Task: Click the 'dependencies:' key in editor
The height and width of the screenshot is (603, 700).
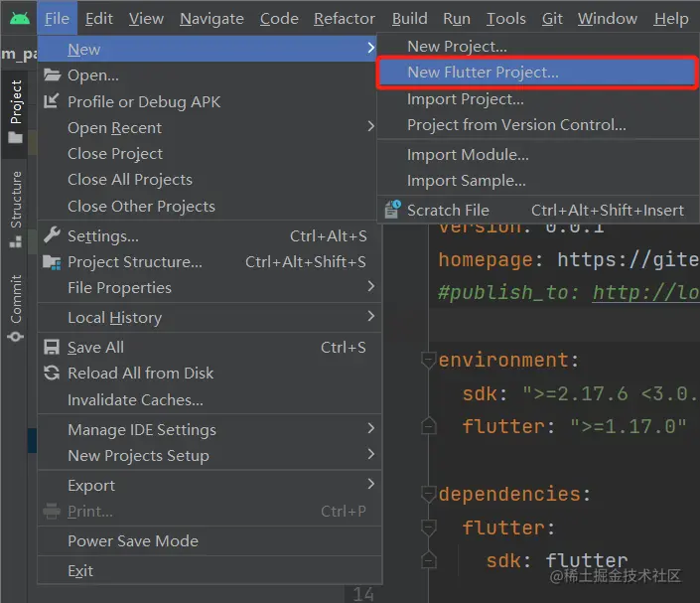Action: click(x=514, y=494)
